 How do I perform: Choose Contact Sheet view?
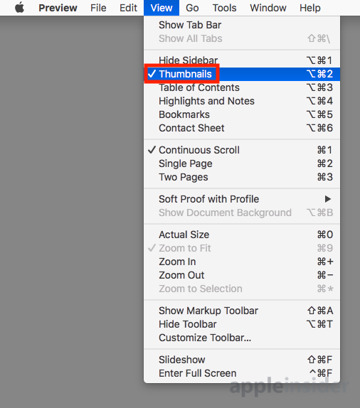tap(242, 128)
